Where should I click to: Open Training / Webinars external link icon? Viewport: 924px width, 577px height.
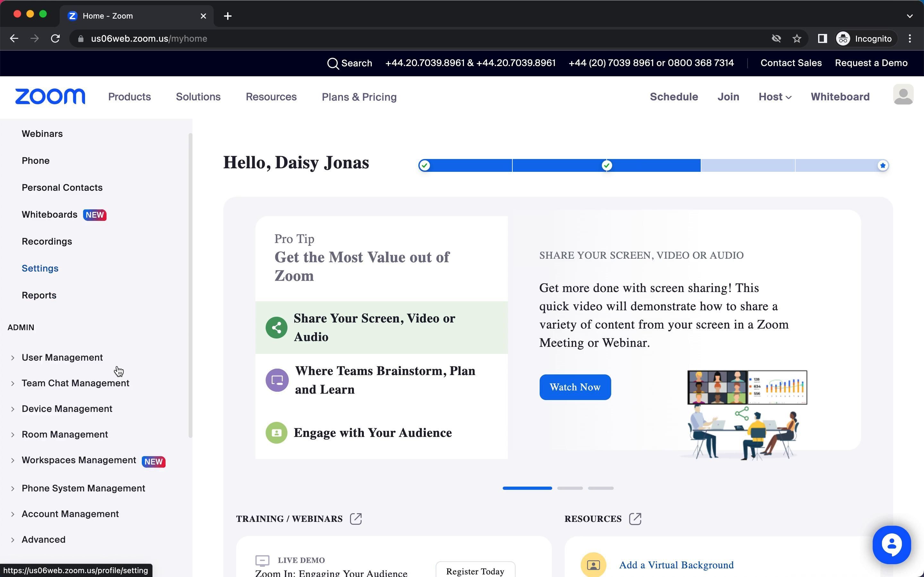[355, 519]
